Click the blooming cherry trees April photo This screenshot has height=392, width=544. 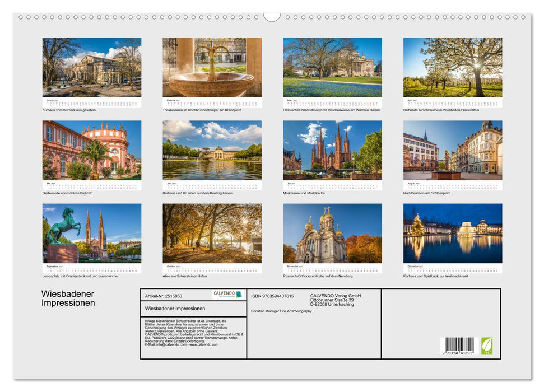pos(453,67)
